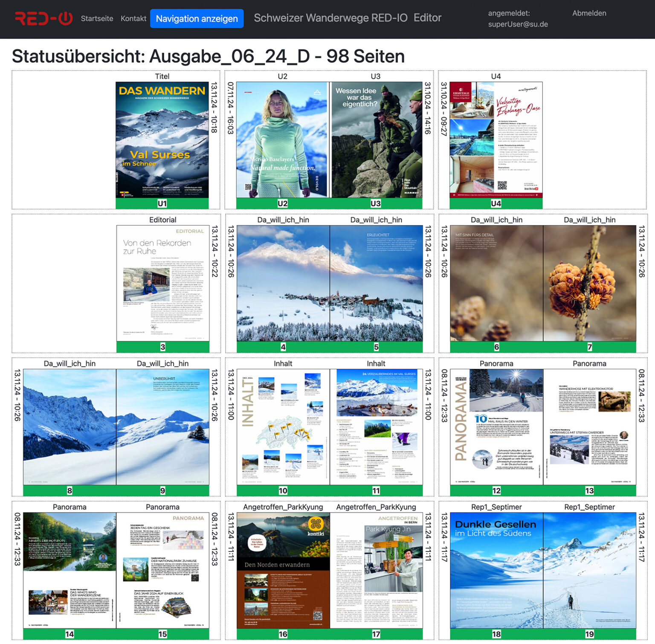Viewport: 655px width, 644px height.
Task: Click the green status bar for page 4
Action: 283,347
